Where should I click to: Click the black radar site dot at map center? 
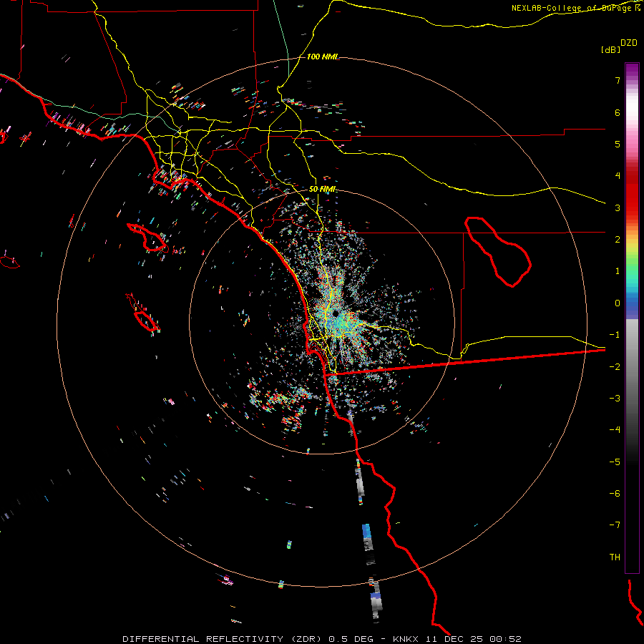click(336, 313)
